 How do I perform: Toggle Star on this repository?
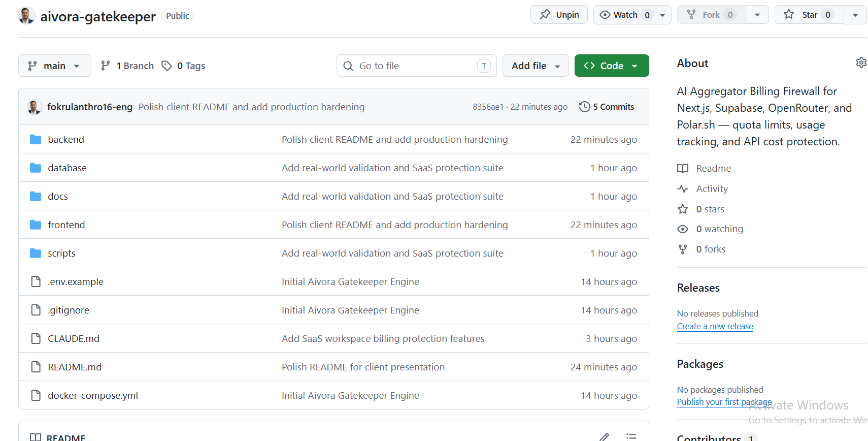click(809, 15)
